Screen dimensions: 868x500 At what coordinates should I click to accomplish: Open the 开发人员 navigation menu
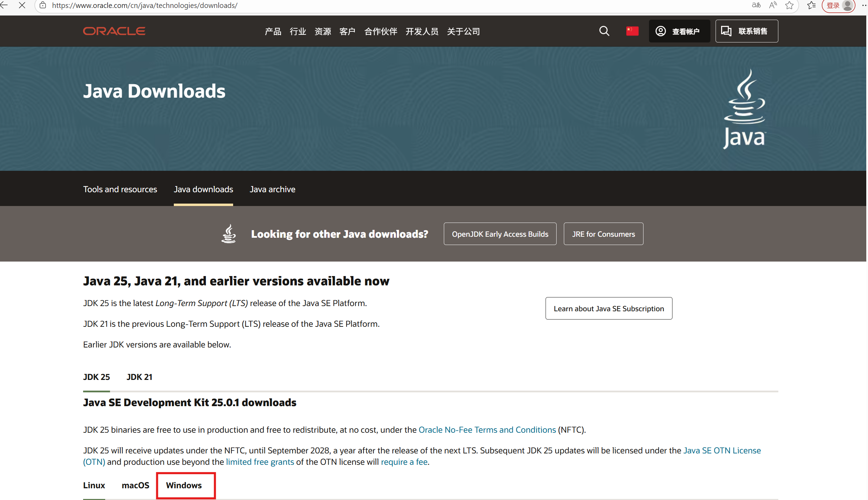(x=422, y=31)
